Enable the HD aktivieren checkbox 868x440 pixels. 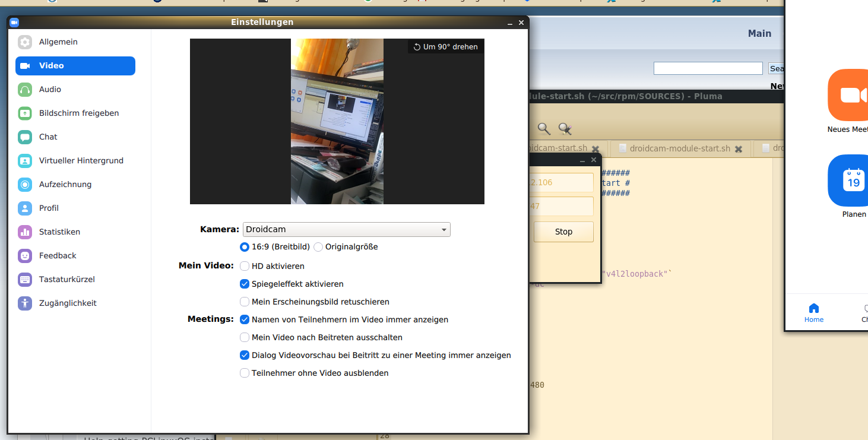pos(245,267)
